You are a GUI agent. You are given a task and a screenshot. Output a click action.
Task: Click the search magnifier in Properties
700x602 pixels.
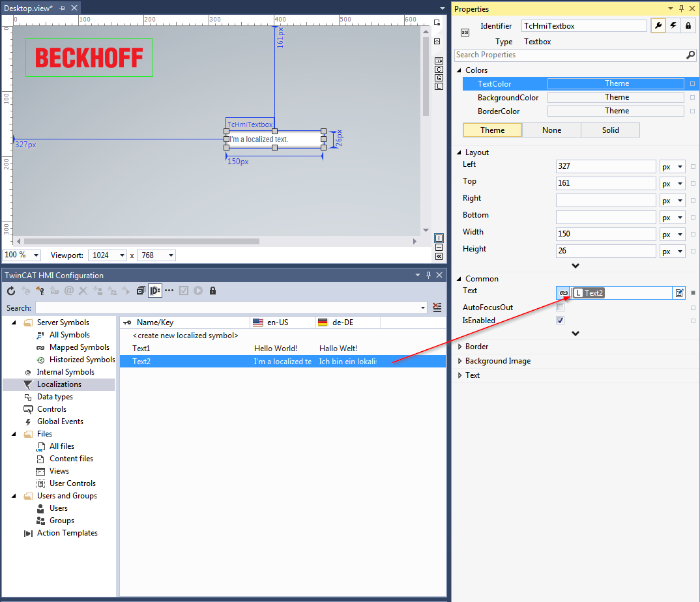(690, 55)
